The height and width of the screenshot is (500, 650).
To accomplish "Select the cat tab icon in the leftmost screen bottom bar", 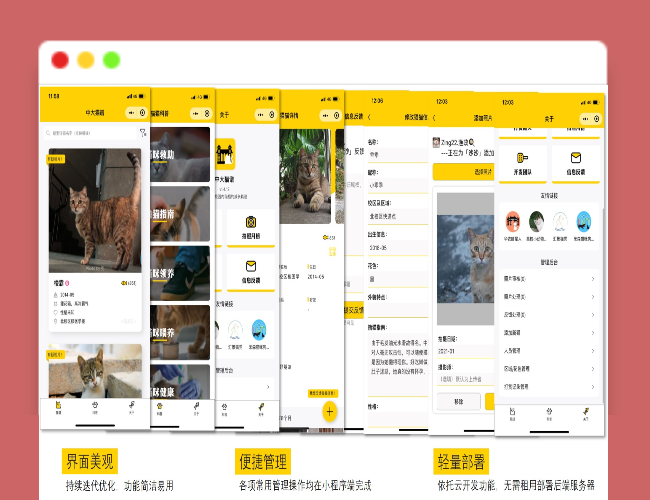I will click(58, 407).
